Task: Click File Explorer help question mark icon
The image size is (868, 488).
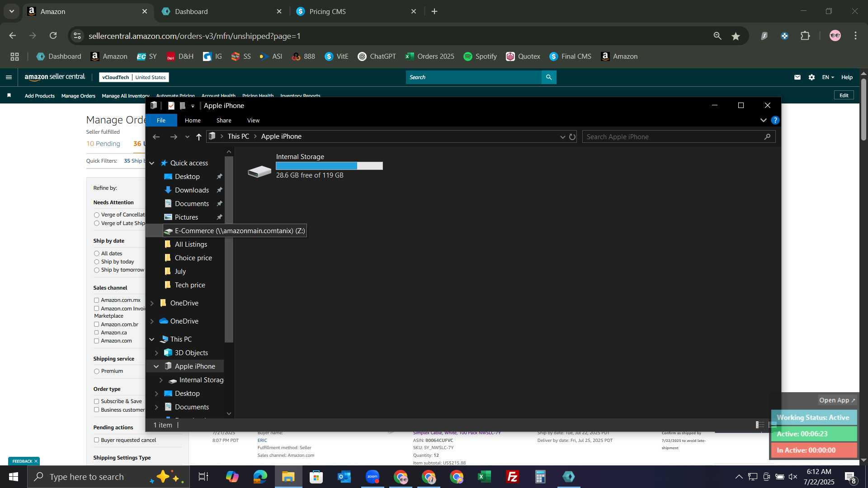Action: click(x=775, y=120)
